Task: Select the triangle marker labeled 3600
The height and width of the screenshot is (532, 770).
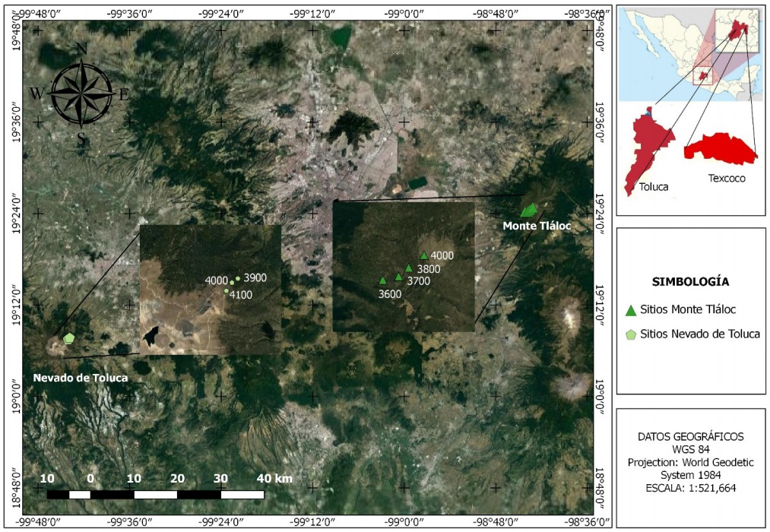Action: [382, 280]
